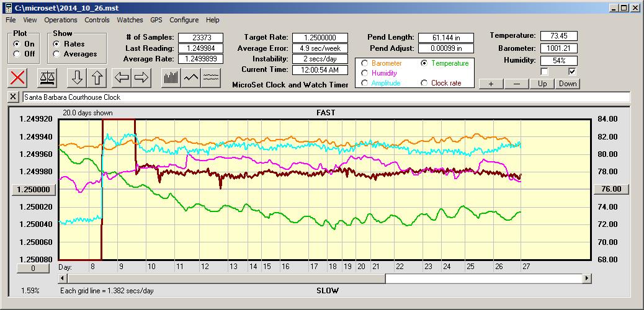Screen dimensions: 644x310
Task: Show Averages option
Action: pos(56,54)
